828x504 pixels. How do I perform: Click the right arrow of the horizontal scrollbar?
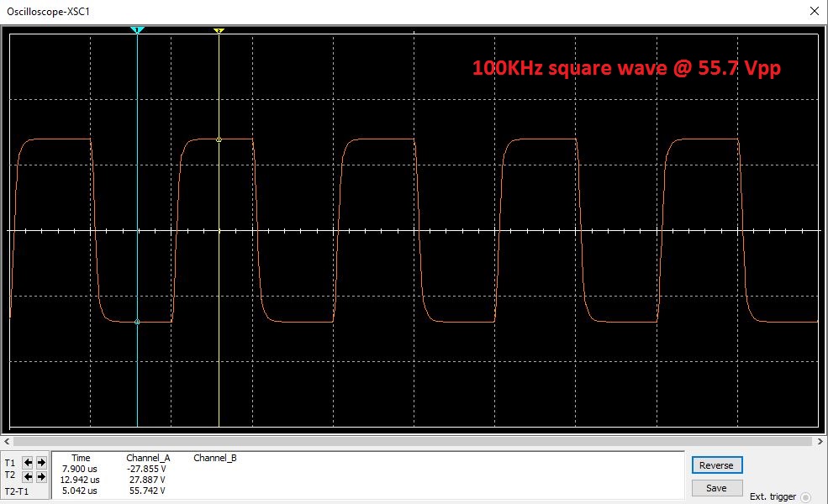820,441
